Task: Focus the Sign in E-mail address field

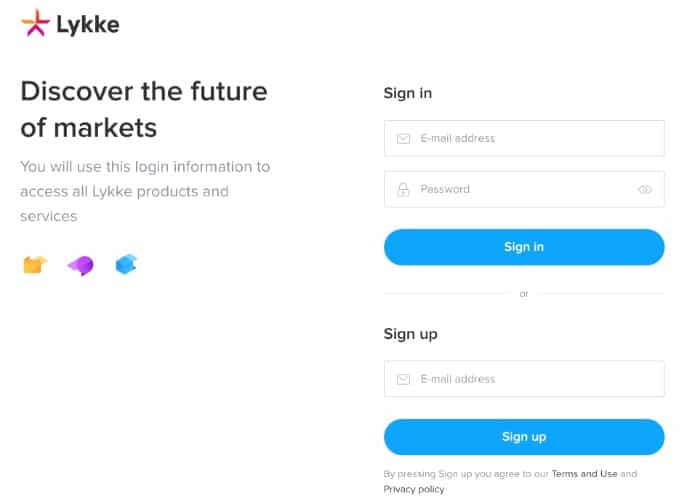Action: 524,138
